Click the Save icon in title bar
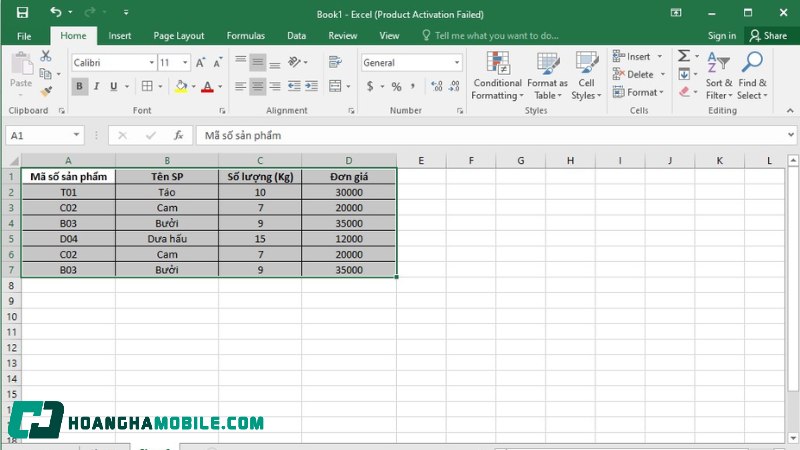The image size is (800, 450). [22, 13]
